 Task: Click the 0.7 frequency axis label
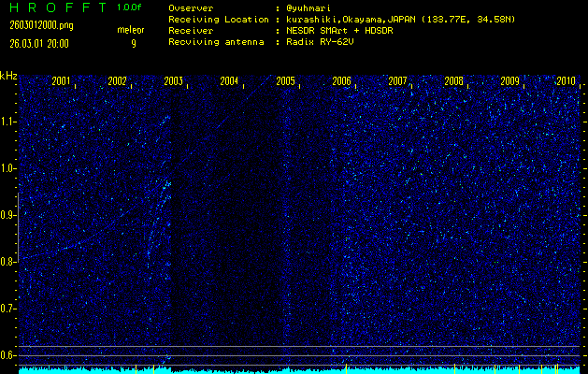[x=7, y=309]
